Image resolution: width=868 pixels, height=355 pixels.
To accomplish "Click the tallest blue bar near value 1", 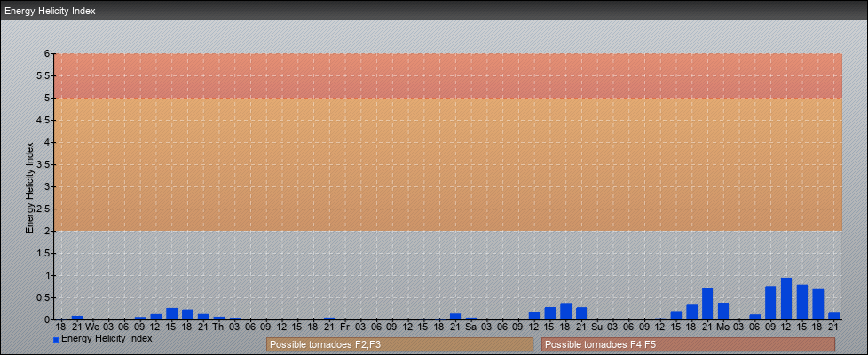I will (x=786, y=298).
